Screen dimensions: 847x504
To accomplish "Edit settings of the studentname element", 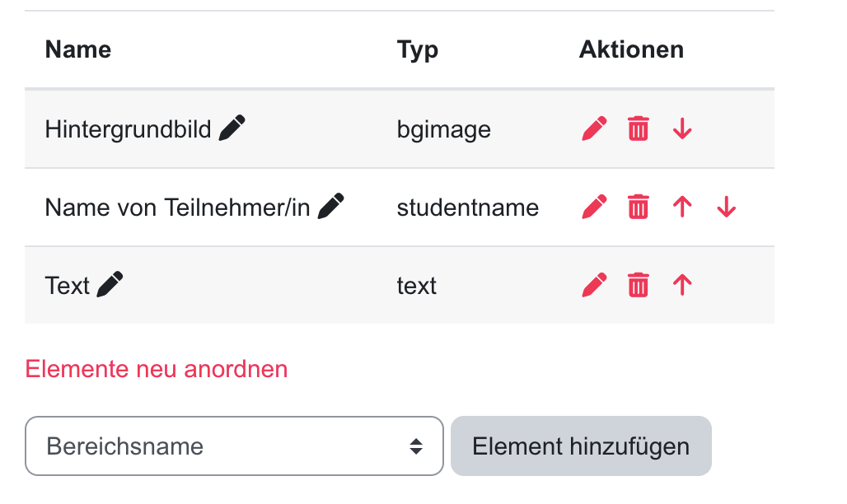I will coord(593,207).
